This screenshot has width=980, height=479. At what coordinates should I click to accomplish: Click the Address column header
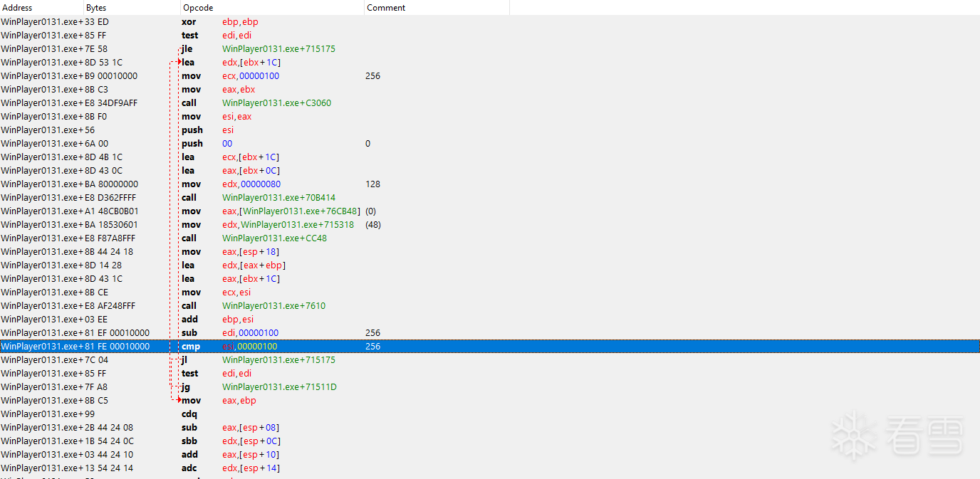(x=42, y=8)
